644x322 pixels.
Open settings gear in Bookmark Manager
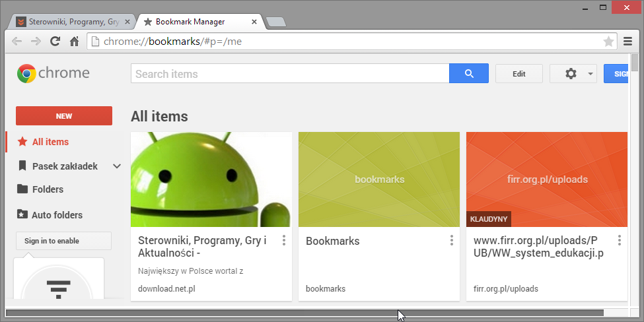tap(571, 74)
